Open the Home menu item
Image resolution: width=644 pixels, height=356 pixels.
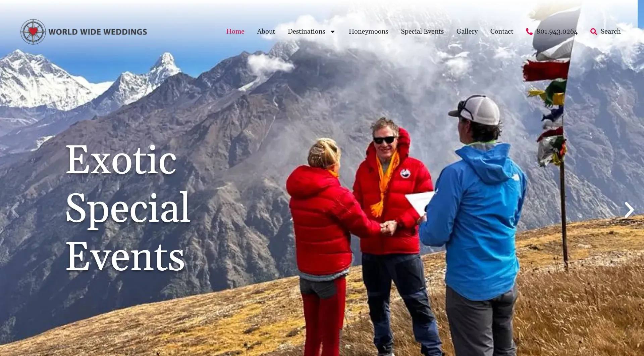235,31
